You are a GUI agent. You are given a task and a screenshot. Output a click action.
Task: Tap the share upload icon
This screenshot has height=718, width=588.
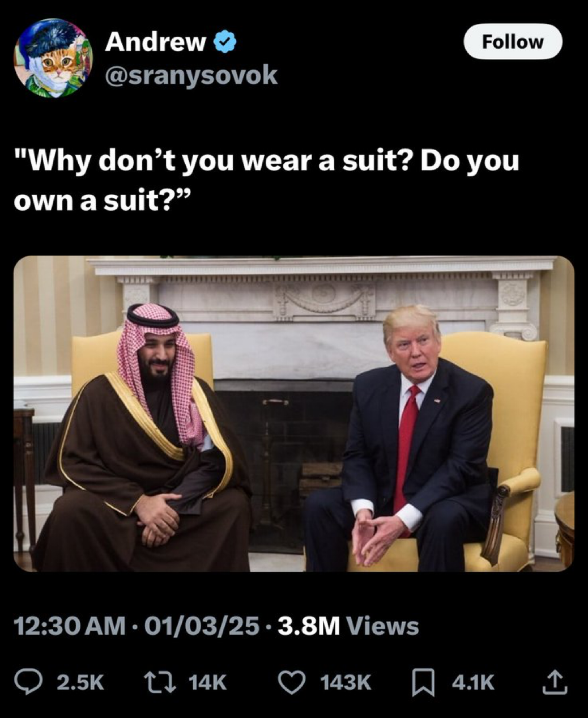click(x=555, y=682)
